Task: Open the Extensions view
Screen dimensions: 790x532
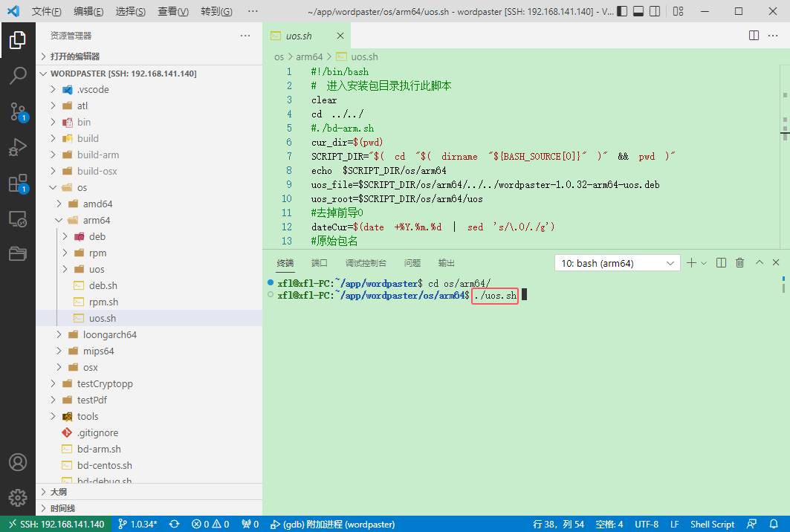Action: point(18,184)
